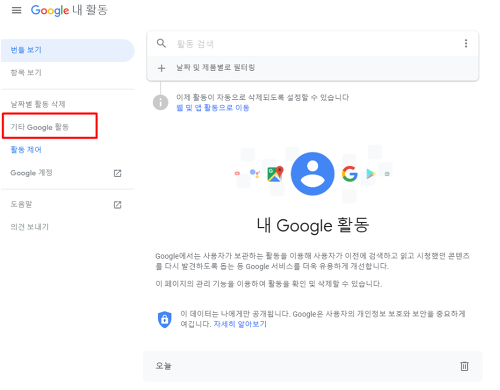Click the plus icon for filtering
Viewport: 500px width, 390px height.
161,68
